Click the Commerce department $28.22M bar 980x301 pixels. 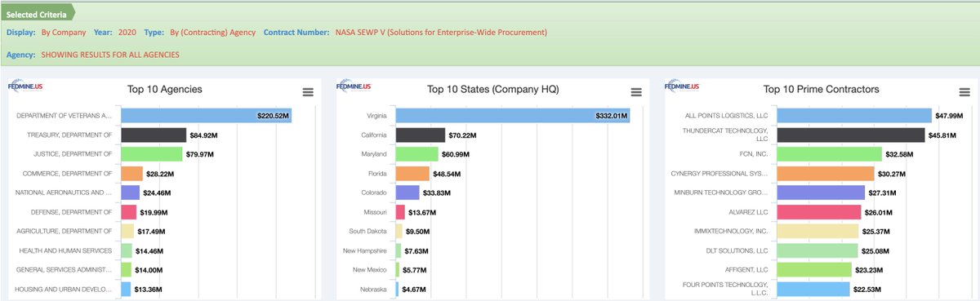[131, 174]
